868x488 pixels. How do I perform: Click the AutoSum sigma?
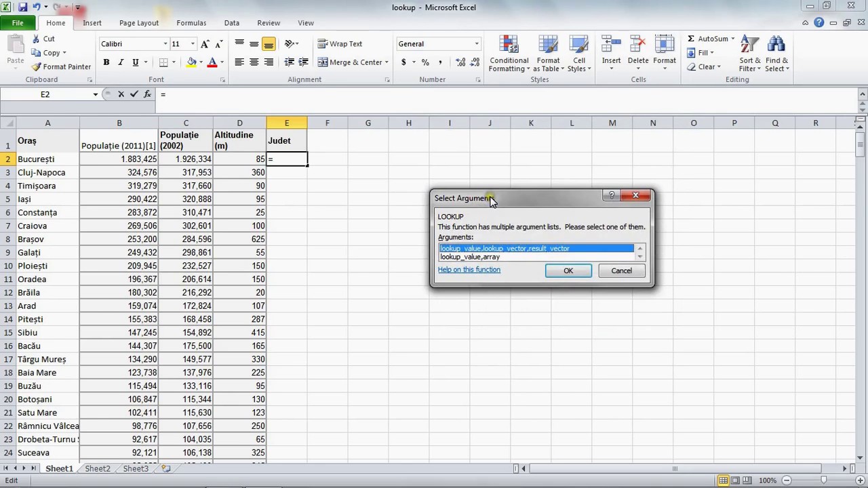[691, 39]
